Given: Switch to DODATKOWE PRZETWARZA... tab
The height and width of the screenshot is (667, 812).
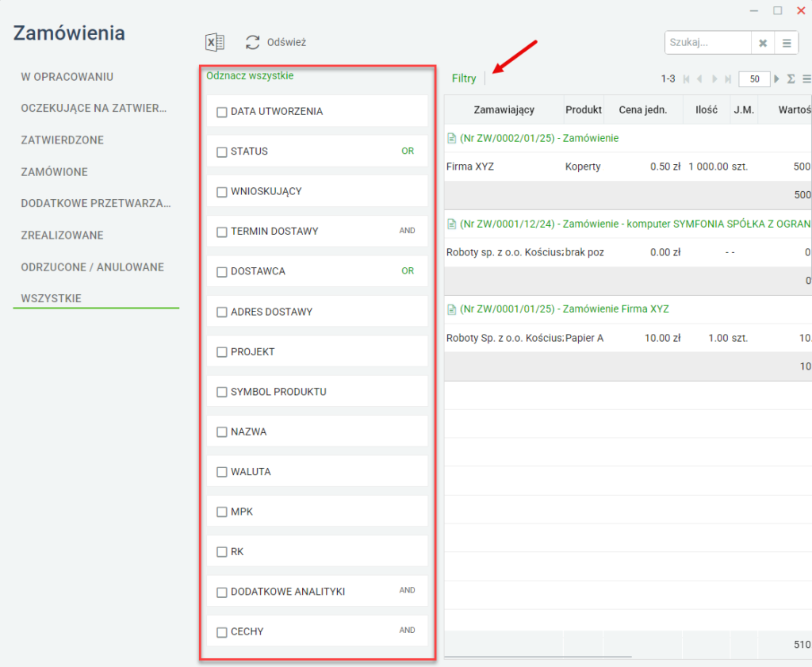Looking at the screenshot, I should tap(96, 203).
